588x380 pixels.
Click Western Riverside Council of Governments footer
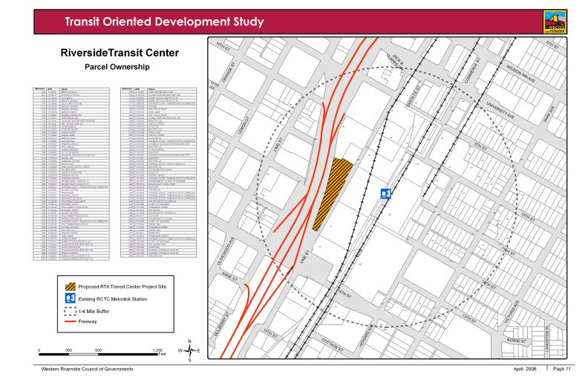87,369
